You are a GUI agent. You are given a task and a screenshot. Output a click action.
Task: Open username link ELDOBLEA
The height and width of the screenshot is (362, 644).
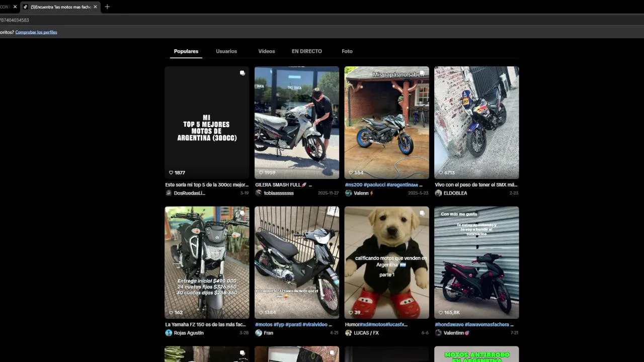pos(455,193)
